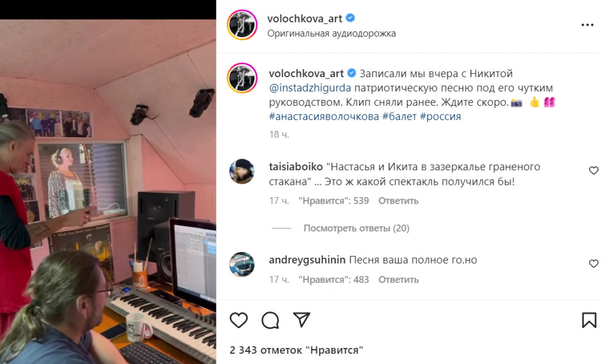Open comments via the speech bubble icon
This screenshot has height=364, width=601.
[x=270, y=320]
